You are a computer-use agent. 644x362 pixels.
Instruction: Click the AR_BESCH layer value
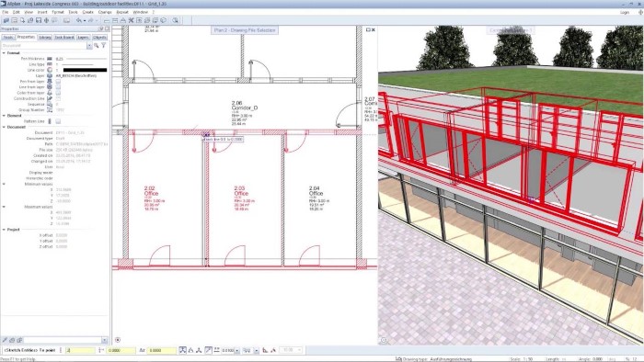(76, 76)
